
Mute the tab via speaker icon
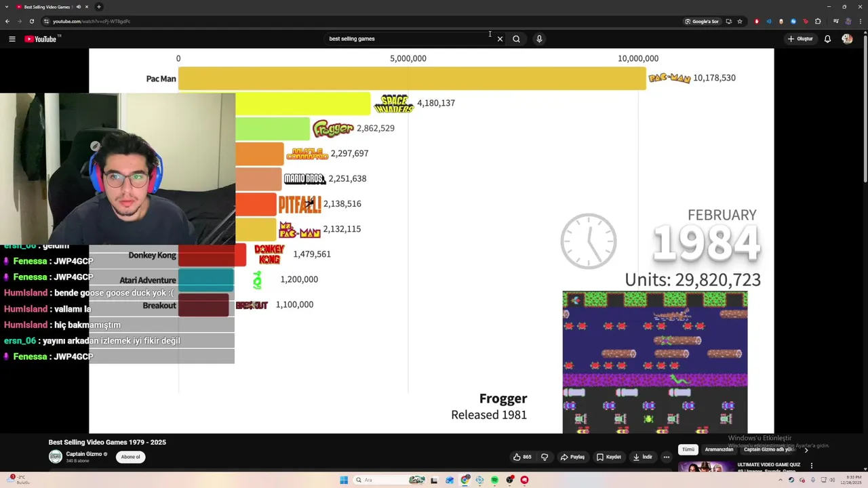pos(79,7)
